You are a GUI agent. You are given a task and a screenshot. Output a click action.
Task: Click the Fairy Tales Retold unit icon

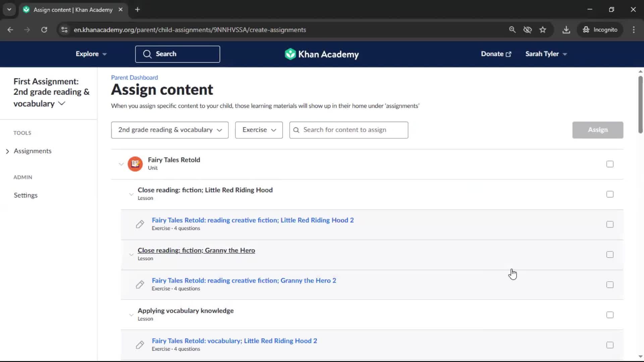(135, 164)
